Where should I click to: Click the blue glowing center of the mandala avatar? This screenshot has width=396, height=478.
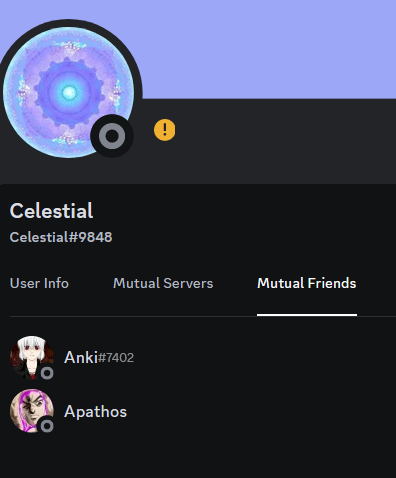(x=69, y=92)
